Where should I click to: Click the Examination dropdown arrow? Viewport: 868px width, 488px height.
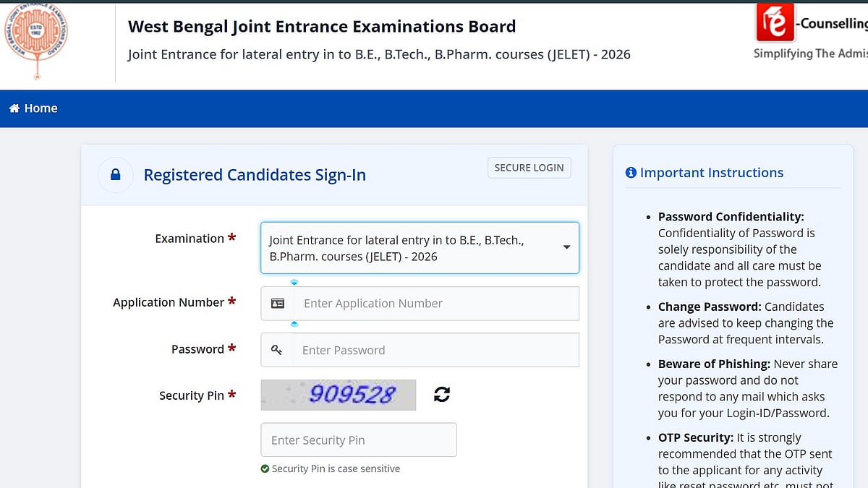click(566, 247)
